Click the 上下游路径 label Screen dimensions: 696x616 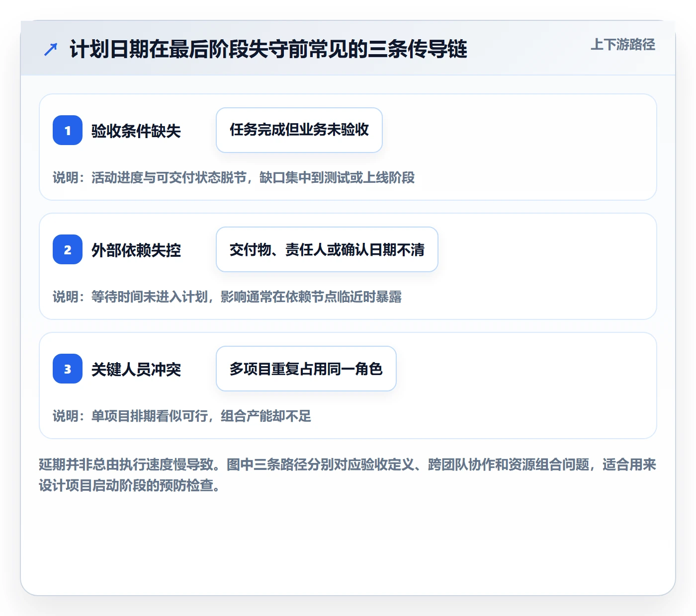[623, 45]
